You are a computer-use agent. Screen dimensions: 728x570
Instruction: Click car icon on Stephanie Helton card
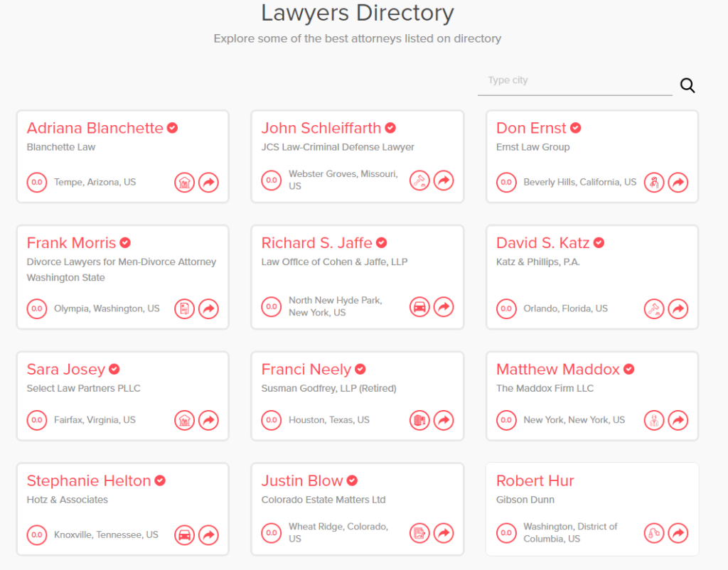pyautogui.click(x=184, y=535)
